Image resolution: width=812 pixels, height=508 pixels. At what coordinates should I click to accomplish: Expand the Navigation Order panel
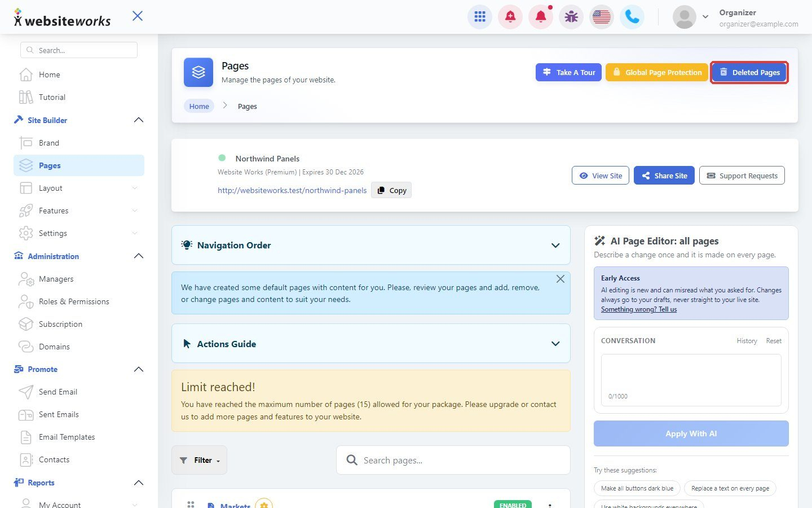(371, 245)
